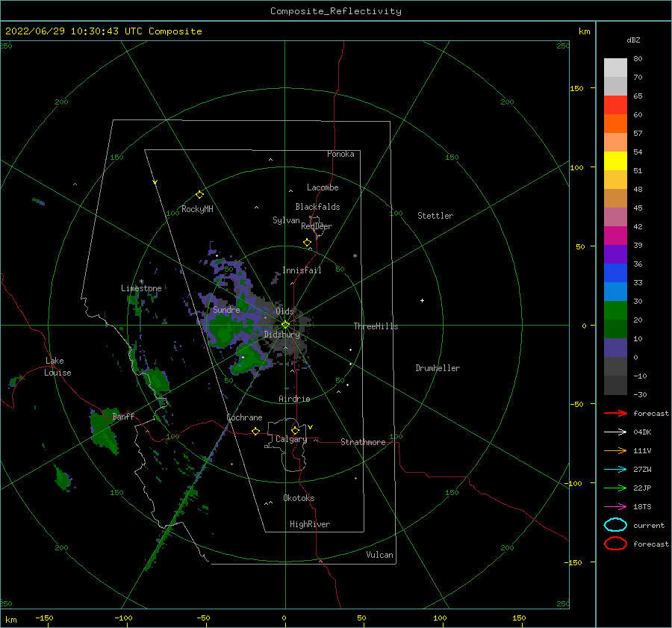Select the 54 dBZ yellow swatch

[x=615, y=161]
